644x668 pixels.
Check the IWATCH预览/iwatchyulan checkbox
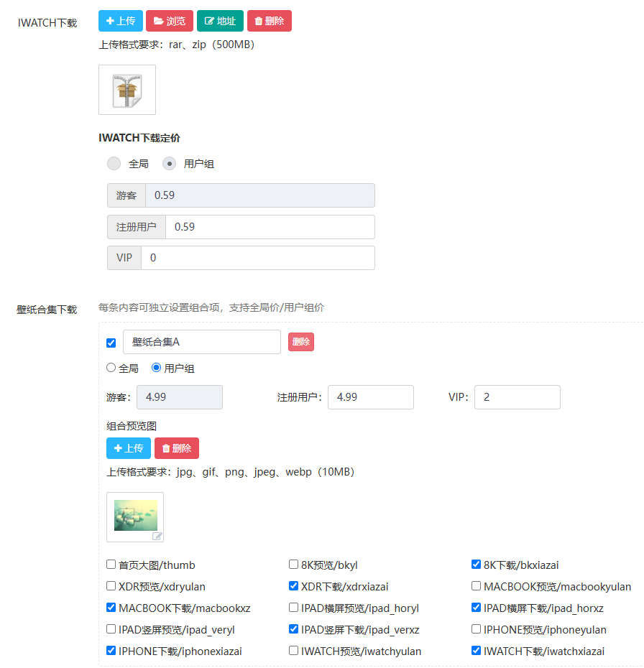click(293, 651)
